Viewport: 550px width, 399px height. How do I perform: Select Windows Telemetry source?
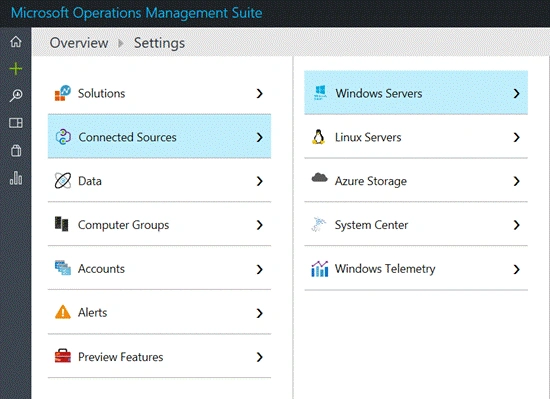(x=416, y=269)
